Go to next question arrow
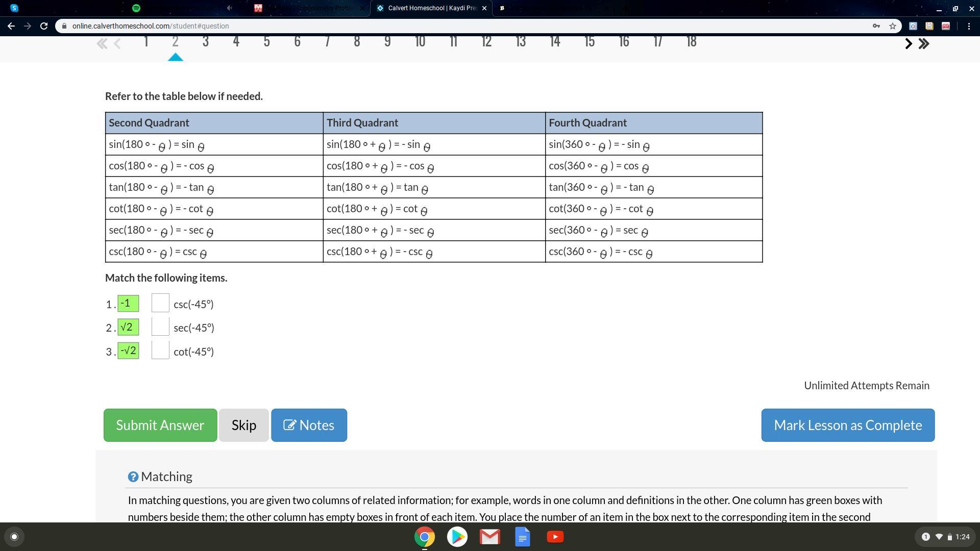The height and width of the screenshot is (551, 980). pyautogui.click(x=908, y=44)
